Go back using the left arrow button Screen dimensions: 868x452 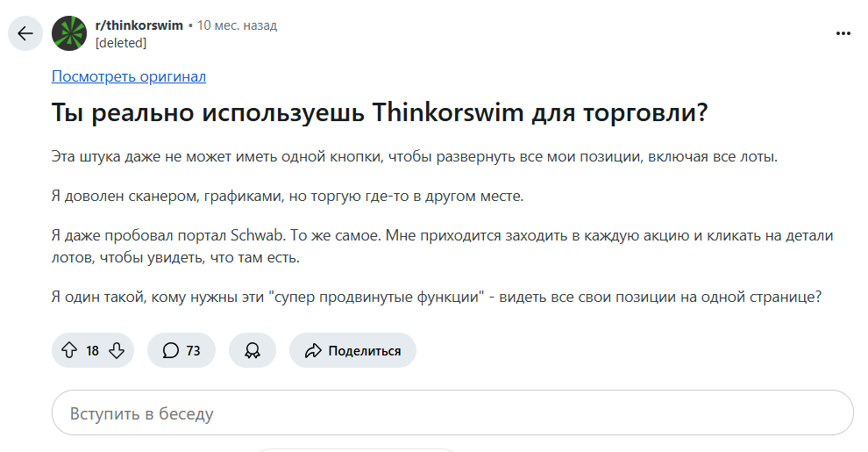(25, 33)
